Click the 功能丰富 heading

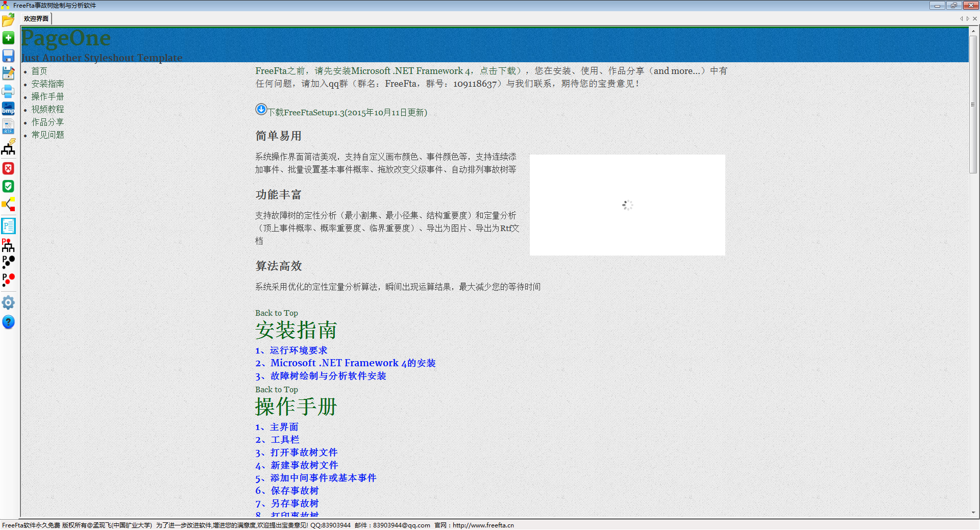pos(279,195)
